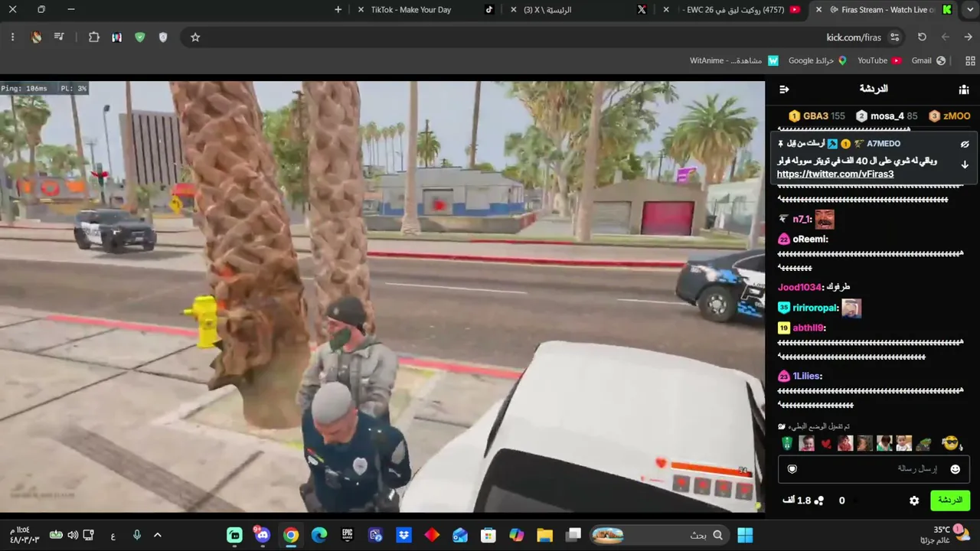Click the green shield extension icon
980x551 pixels.
click(x=139, y=37)
